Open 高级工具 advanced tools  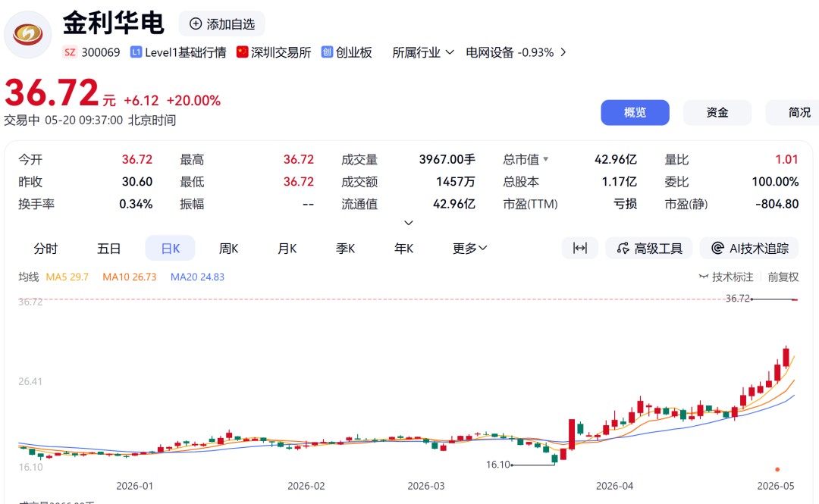649,248
